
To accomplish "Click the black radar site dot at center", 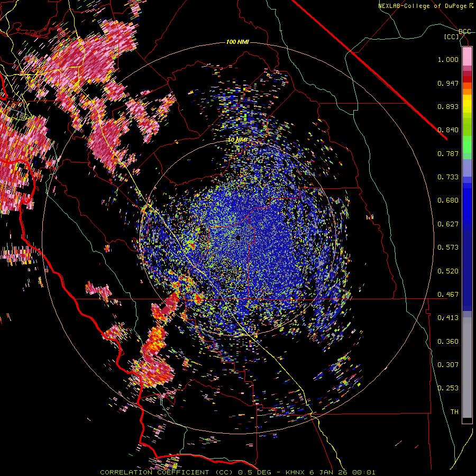I will 238,238.
